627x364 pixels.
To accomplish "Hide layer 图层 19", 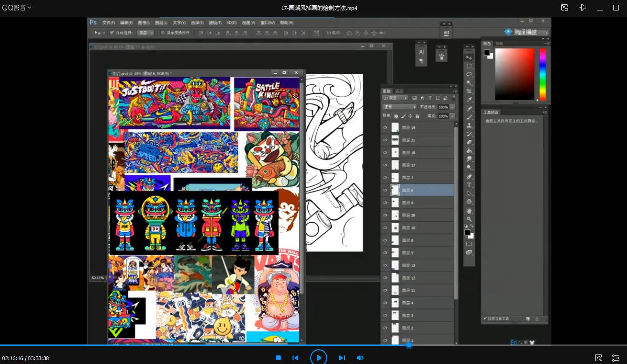I will pos(385,128).
